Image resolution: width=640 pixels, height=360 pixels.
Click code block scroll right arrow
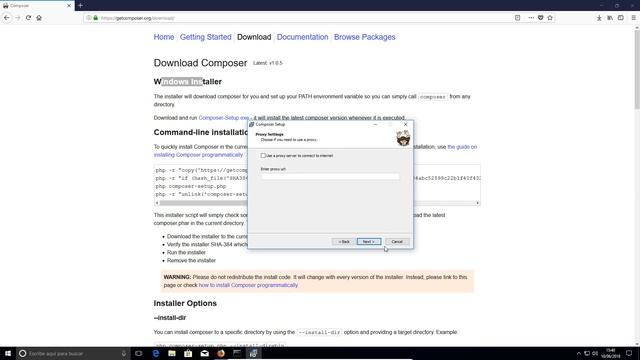[x=478, y=203]
